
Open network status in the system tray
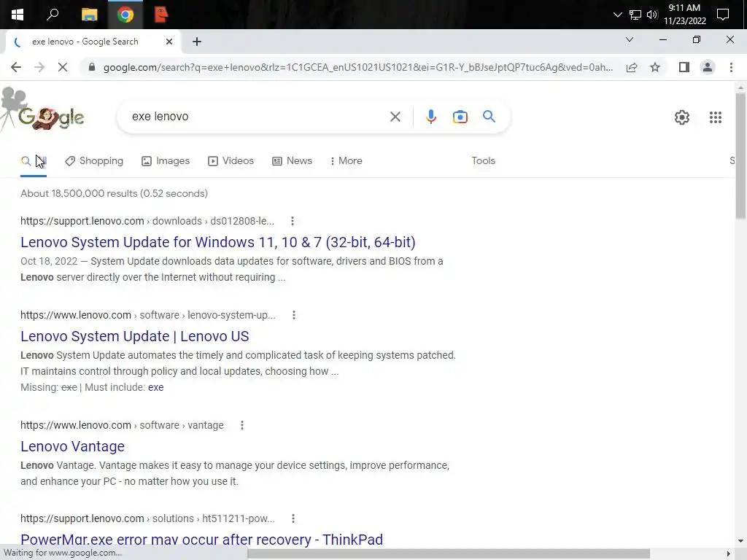point(635,15)
